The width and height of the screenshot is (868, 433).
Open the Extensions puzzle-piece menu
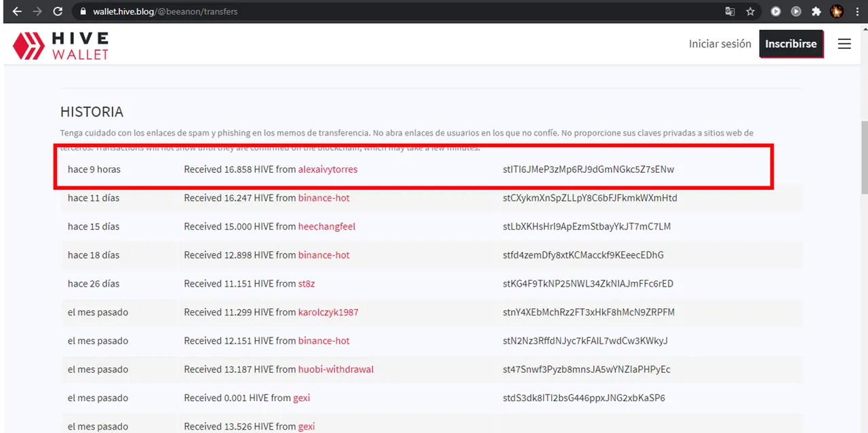[816, 12]
